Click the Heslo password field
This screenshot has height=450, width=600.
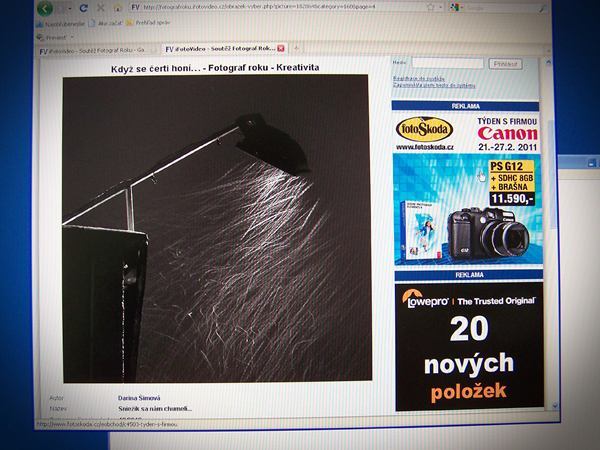(x=447, y=63)
